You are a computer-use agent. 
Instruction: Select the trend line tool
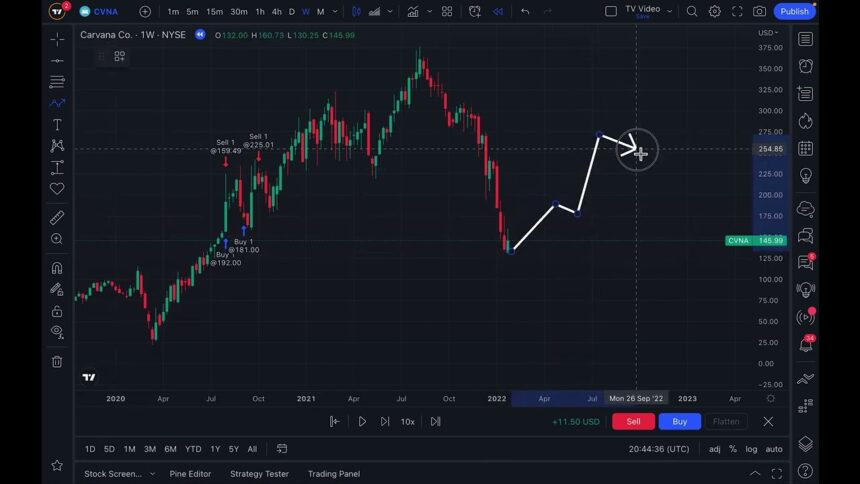tap(57, 60)
